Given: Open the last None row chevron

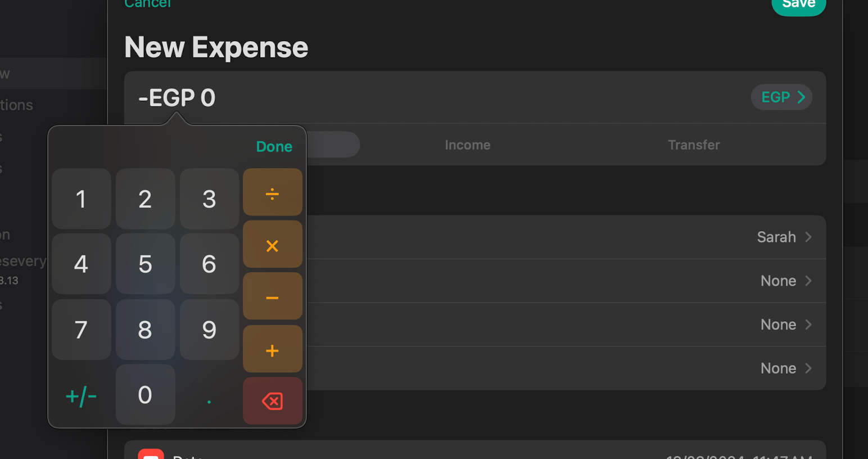Looking at the screenshot, I should point(808,368).
